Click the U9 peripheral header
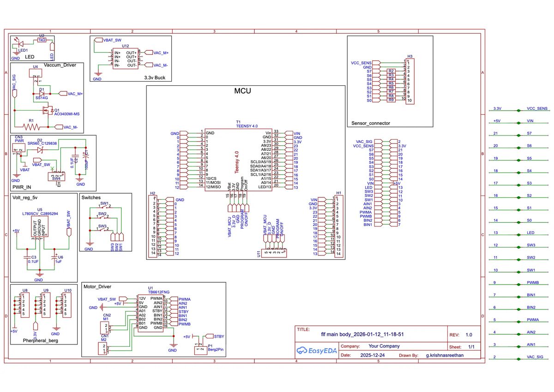Viewport: 554px width, 392px height. [46, 306]
